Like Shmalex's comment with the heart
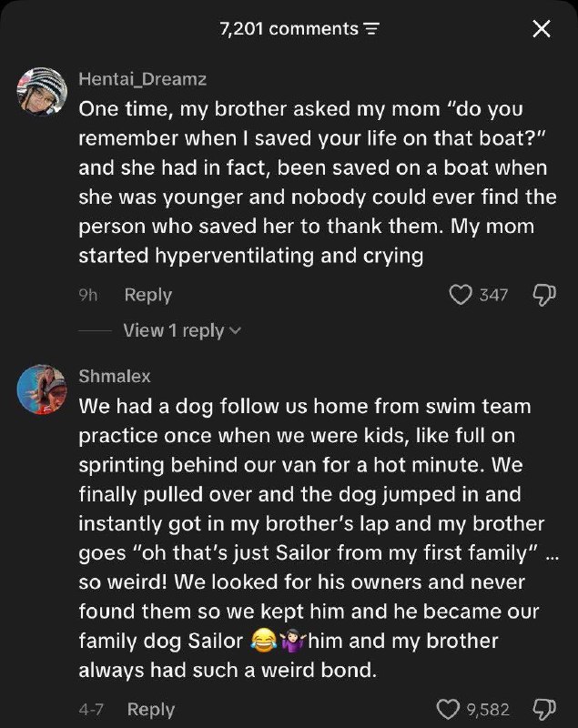 pos(449,709)
